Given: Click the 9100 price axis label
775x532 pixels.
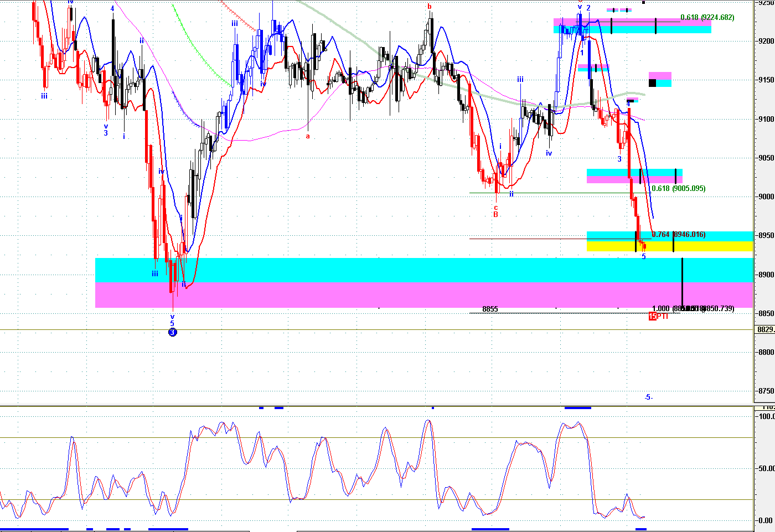Looking at the screenshot, I should (766, 119).
